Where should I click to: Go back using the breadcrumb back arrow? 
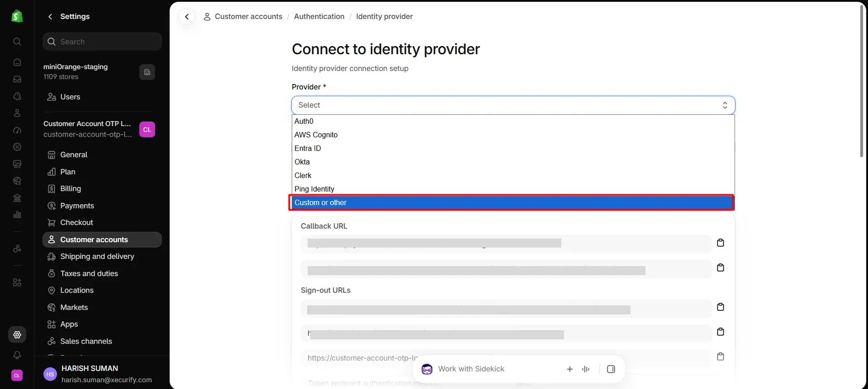[187, 17]
